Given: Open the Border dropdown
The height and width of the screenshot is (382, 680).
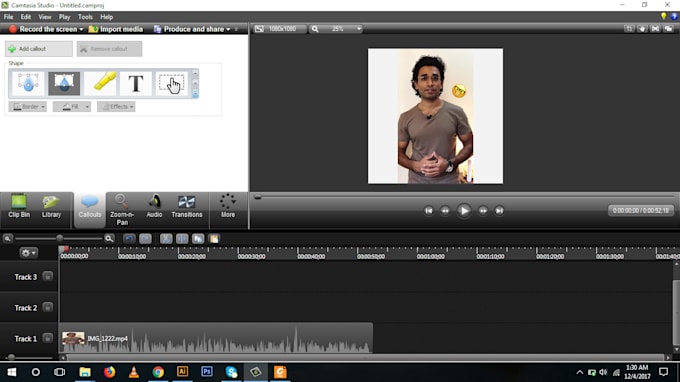Looking at the screenshot, I should (27, 107).
